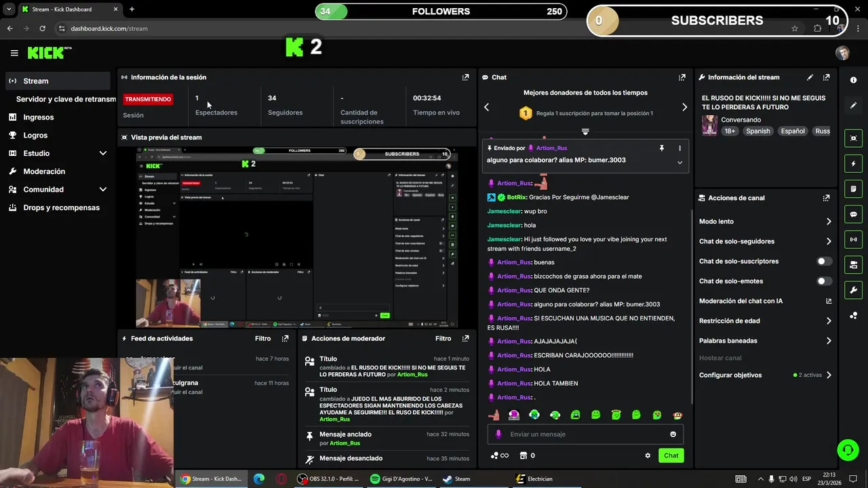Click the lightning bolt icon in right rail
Screen dimensions: 868x488
(853, 163)
